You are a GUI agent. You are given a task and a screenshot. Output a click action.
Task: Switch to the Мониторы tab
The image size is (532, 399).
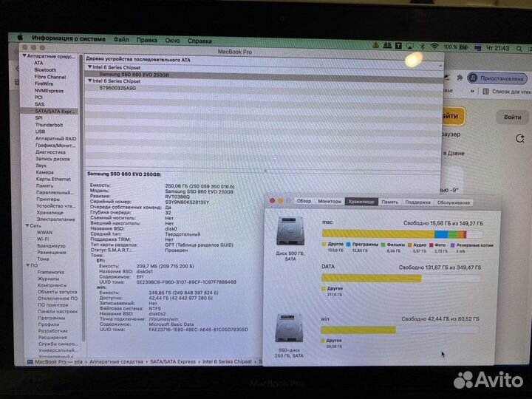(330, 201)
